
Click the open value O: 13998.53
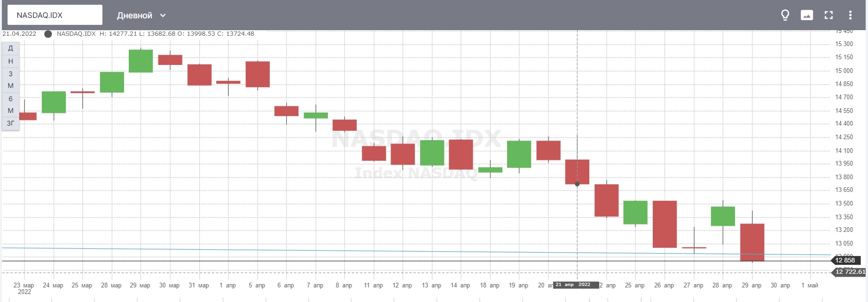[196, 34]
